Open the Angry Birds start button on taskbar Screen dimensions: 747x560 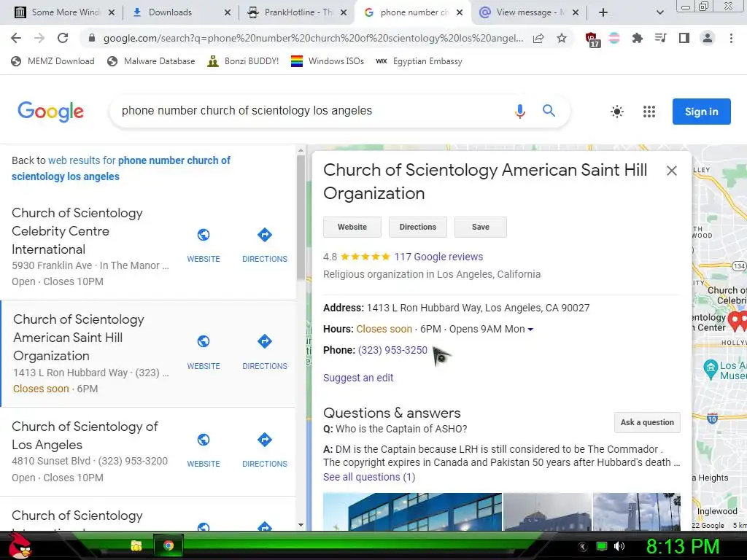pos(20,546)
